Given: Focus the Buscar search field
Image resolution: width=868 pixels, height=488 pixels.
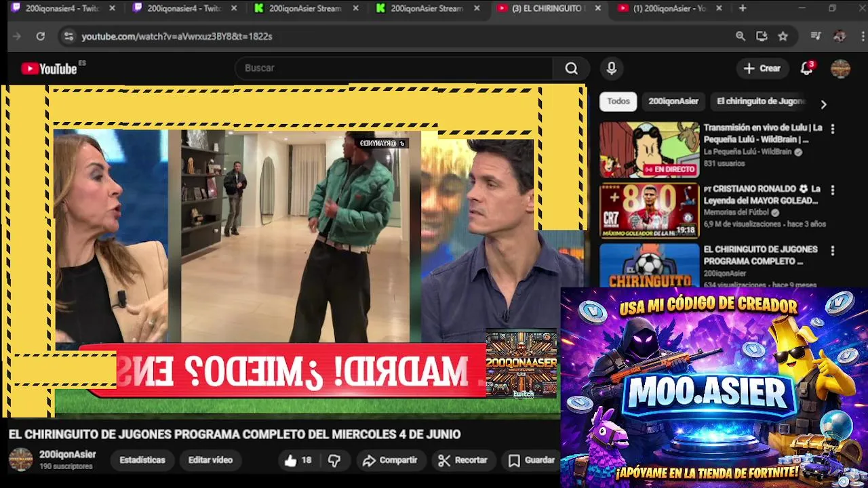Looking at the screenshot, I should coord(395,68).
